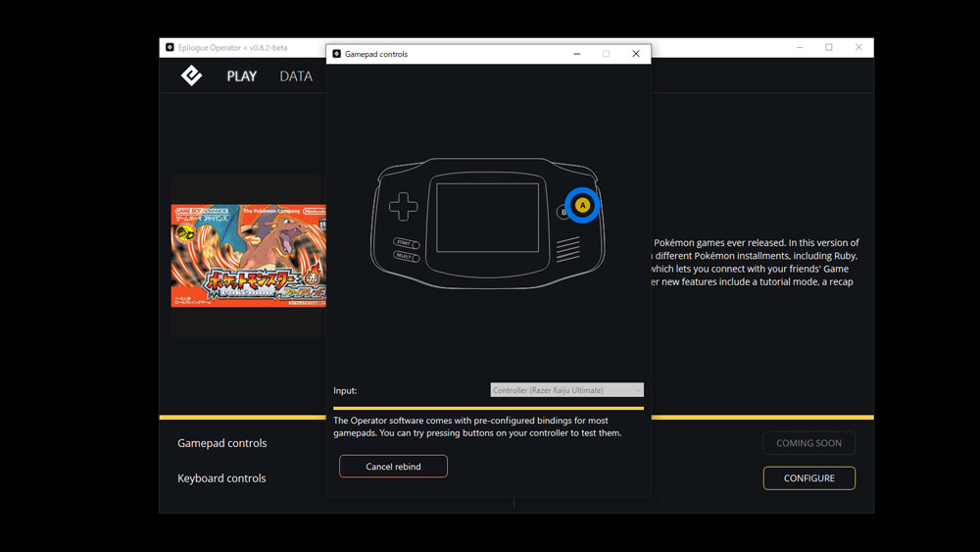Select the B button on the GBA diagram

click(x=563, y=212)
